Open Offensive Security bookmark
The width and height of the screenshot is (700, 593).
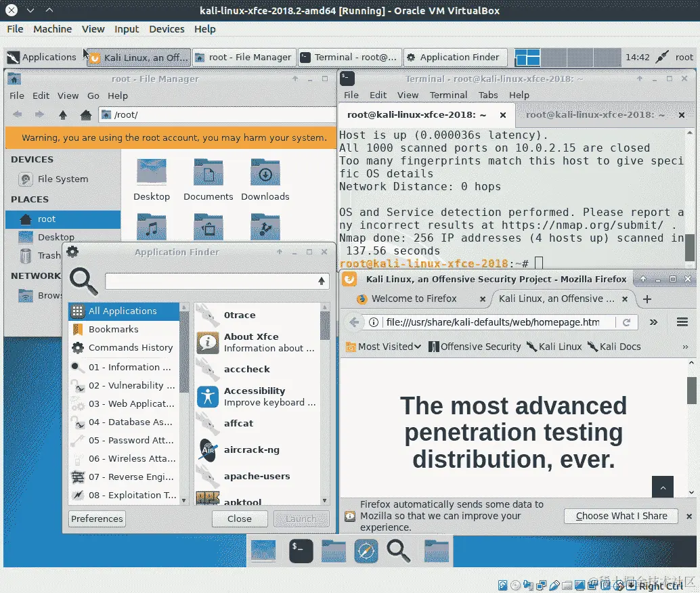[x=475, y=347]
